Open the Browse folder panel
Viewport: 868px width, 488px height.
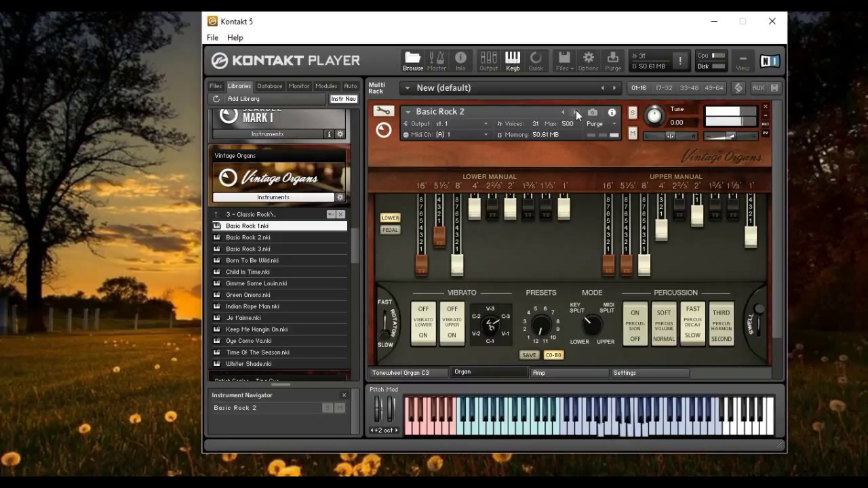[x=412, y=60]
